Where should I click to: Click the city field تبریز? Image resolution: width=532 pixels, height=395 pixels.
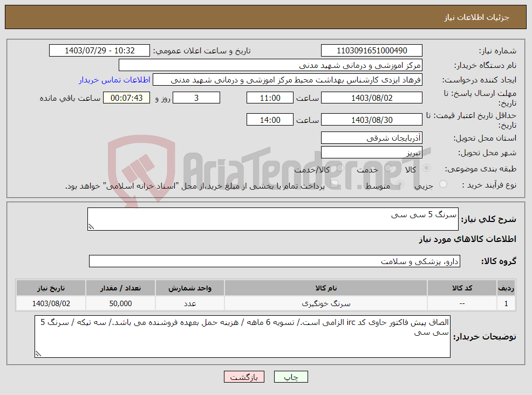(x=372, y=153)
